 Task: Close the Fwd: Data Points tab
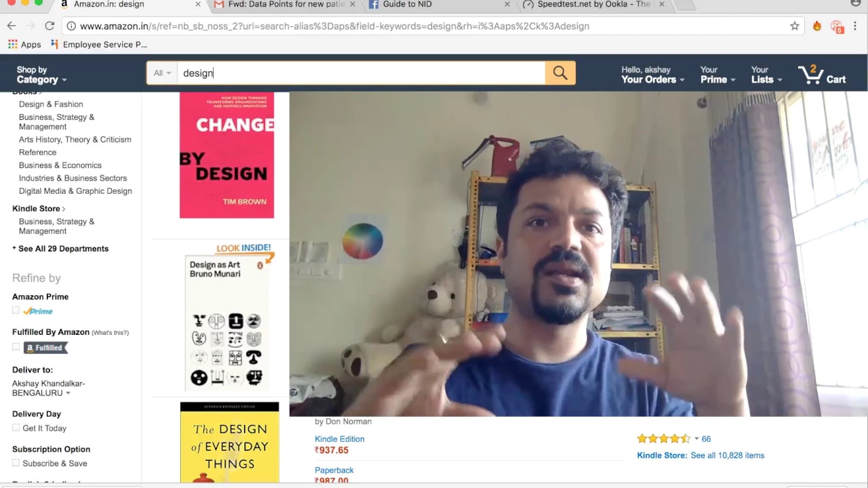pyautogui.click(x=353, y=4)
